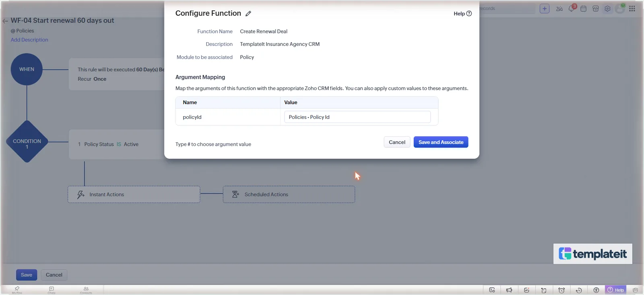This screenshot has height=295, width=644.
Task: Open notifications bell icon
Action: coord(572,8)
